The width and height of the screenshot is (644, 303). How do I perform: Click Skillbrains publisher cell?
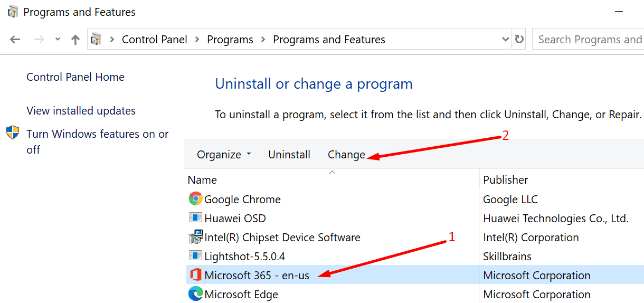tap(507, 257)
